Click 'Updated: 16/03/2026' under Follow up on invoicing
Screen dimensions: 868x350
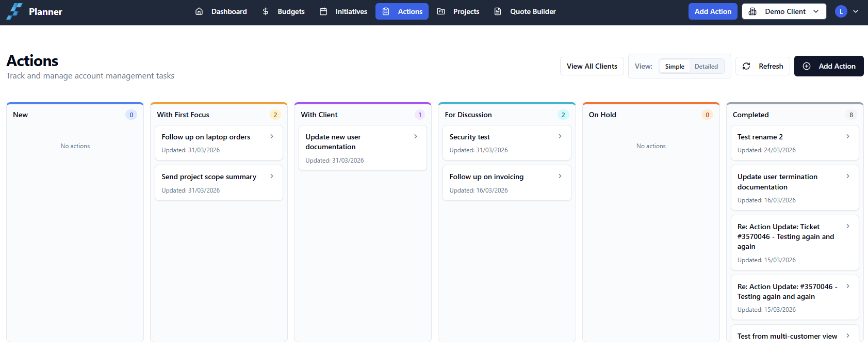click(479, 190)
